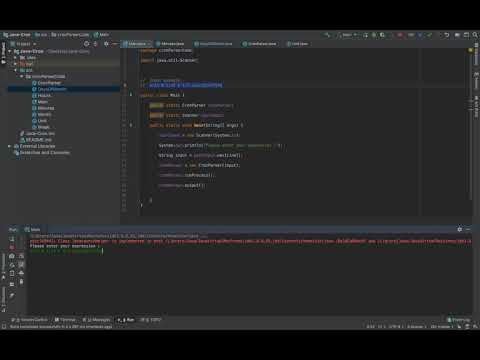Viewport: 480px width, 360px height.
Task: Switch to Main.java editor tab
Action: point(137,44)
